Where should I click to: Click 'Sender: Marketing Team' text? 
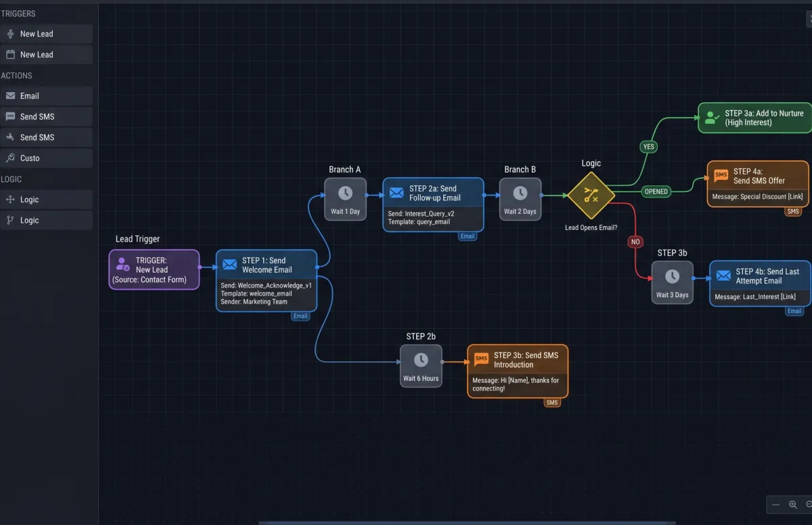click(254, 302)
